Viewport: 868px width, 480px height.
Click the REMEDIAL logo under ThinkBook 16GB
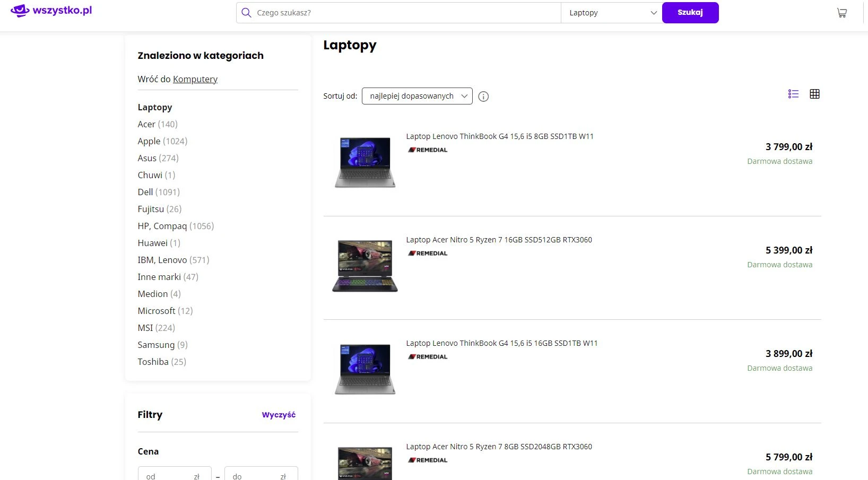(x=428, y=357)
